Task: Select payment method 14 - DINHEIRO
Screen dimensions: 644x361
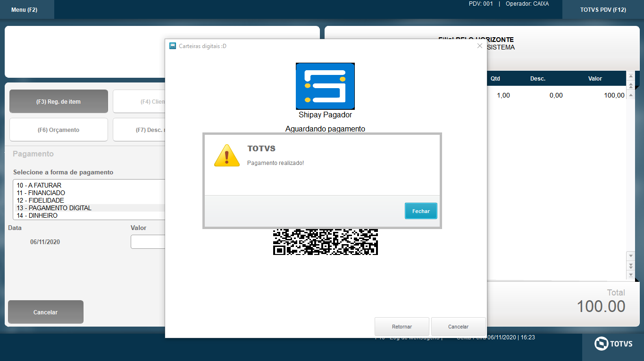Action: coord(90,215)
